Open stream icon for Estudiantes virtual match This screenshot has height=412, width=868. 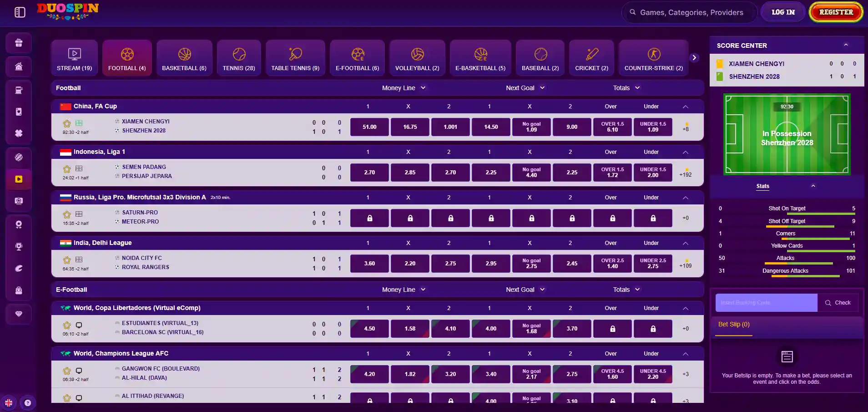coord(79,325)
